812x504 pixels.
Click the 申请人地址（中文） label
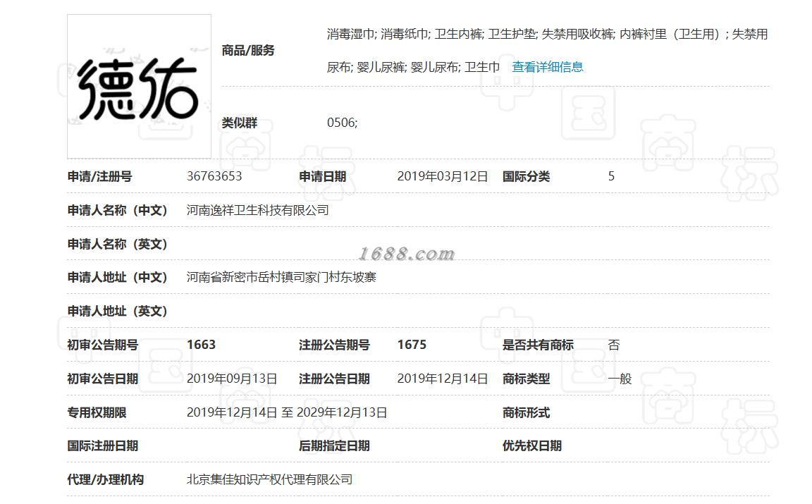[118, 278]
